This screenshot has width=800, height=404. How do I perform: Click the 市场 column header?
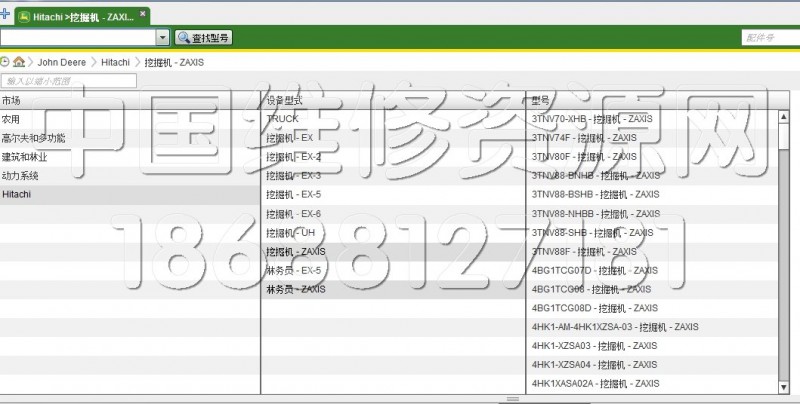click(x=130, y=100)
